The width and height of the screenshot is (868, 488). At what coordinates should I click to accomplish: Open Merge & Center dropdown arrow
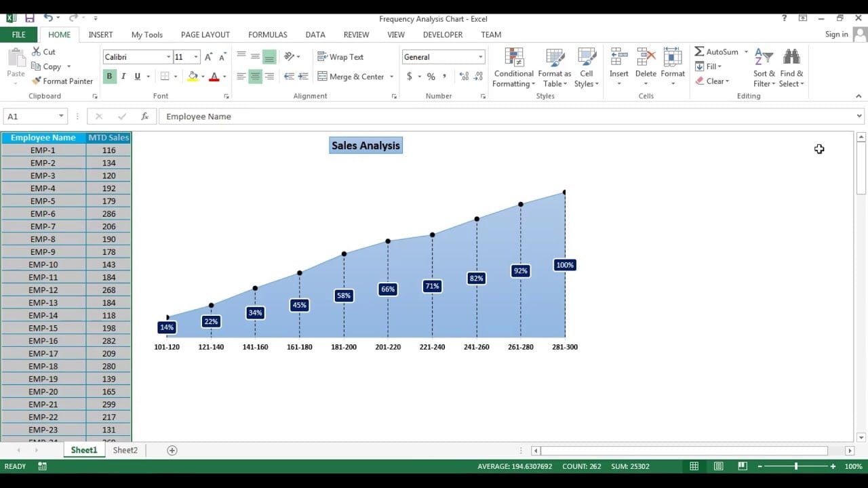[391, 77]
